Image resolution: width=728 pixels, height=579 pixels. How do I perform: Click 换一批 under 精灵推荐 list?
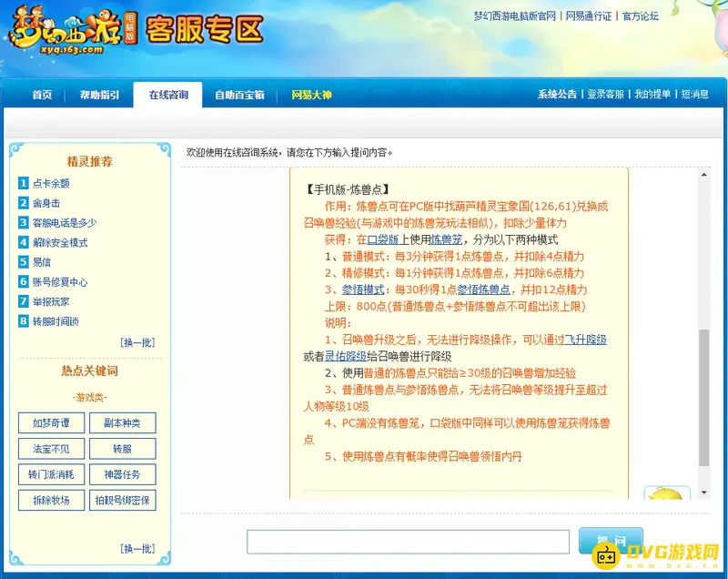(137, 342)
